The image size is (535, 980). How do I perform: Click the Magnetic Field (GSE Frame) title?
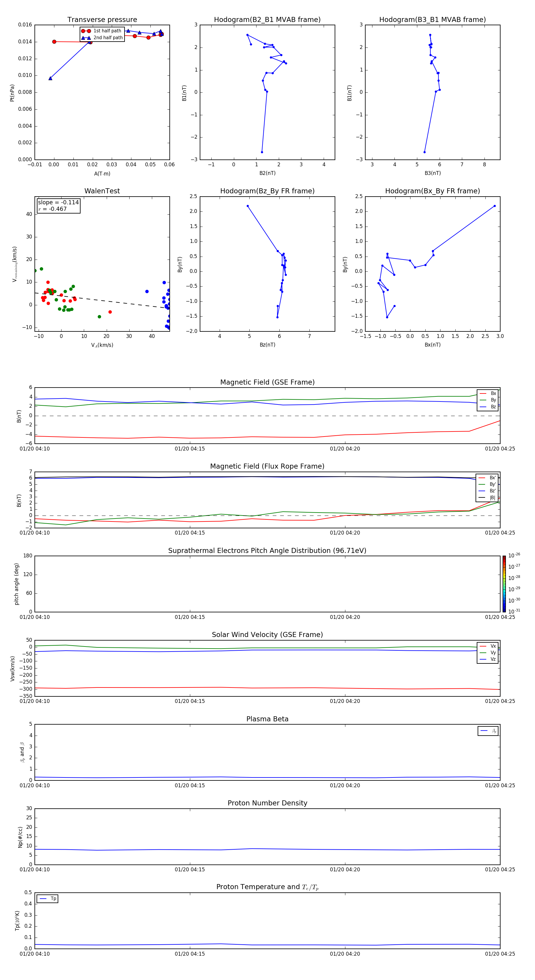click(267, 382)
